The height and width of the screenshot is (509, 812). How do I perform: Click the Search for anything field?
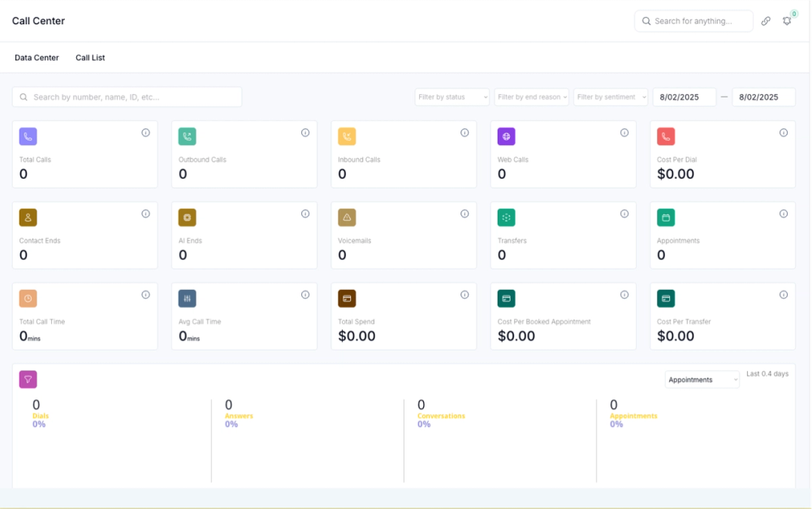tap(694, 21)
